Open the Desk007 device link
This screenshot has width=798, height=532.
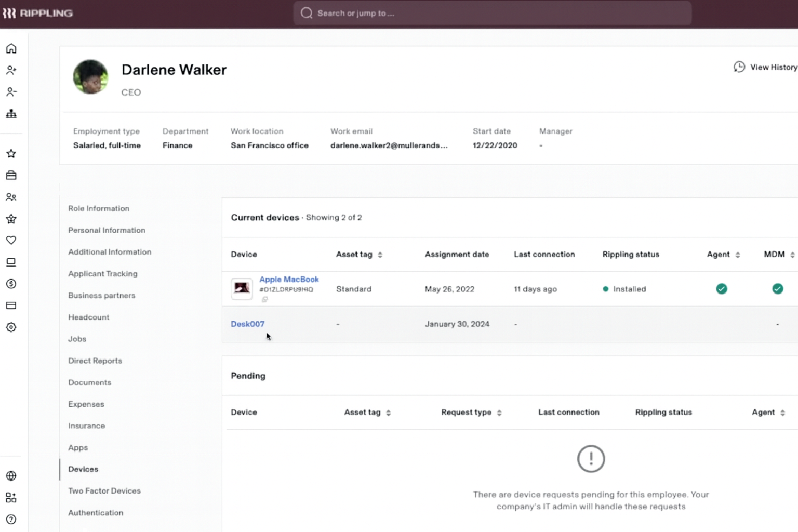tap(247, 324)
